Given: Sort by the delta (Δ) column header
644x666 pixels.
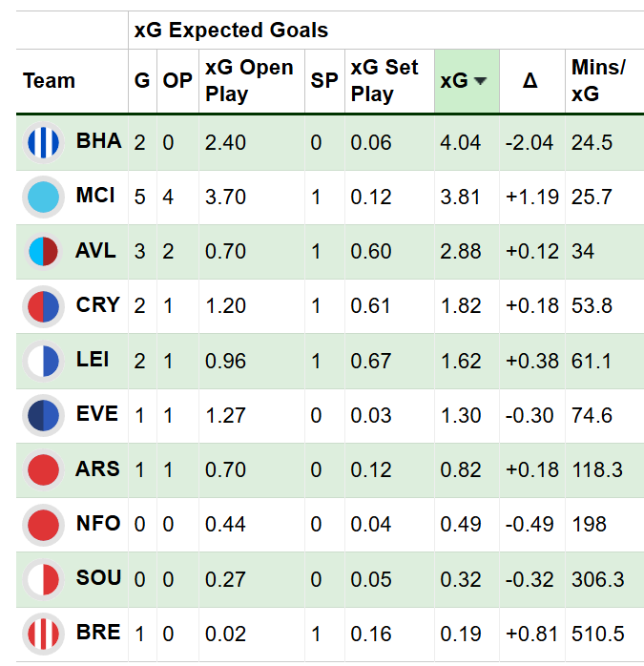Looking at the screenshot, I should tap(530, 81).
